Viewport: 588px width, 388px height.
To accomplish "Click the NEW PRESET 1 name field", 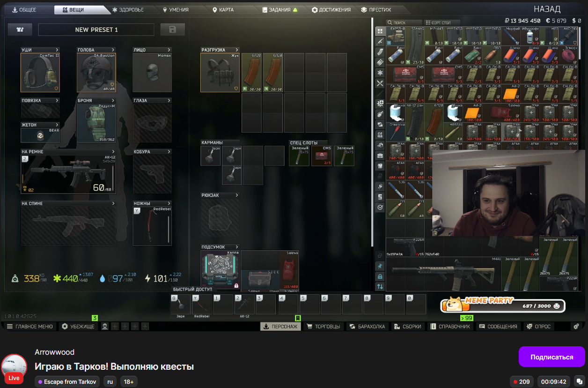I will click(x=96, y=30).
